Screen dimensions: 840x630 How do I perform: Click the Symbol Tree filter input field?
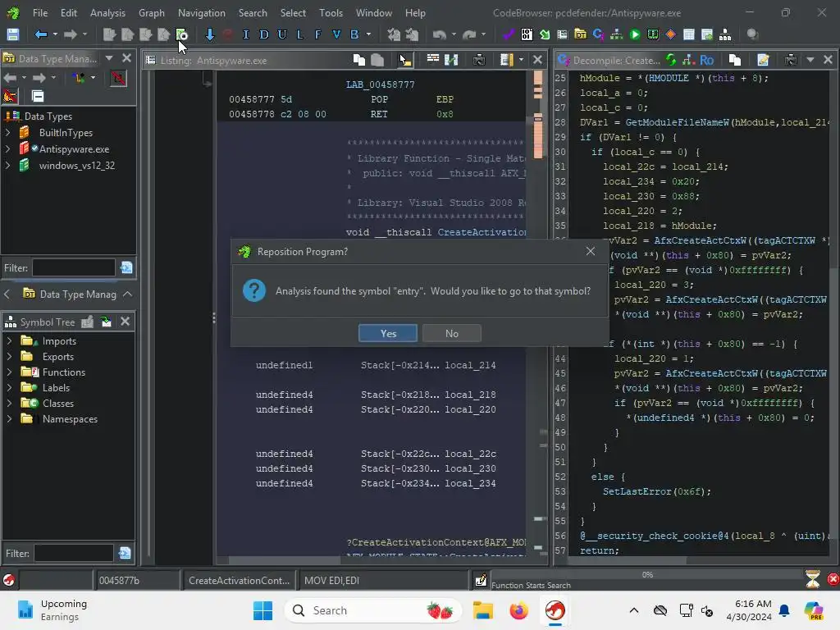click(74, 553)
